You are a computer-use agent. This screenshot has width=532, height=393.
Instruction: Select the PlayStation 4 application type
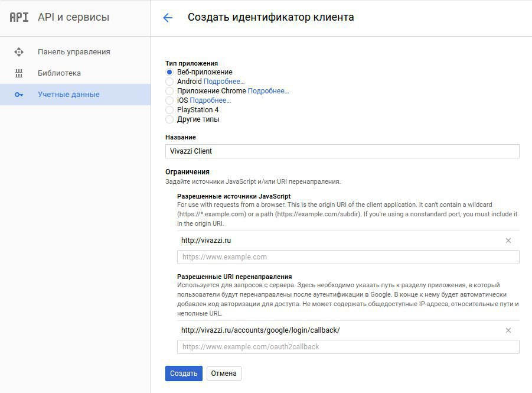click(169, 110)
